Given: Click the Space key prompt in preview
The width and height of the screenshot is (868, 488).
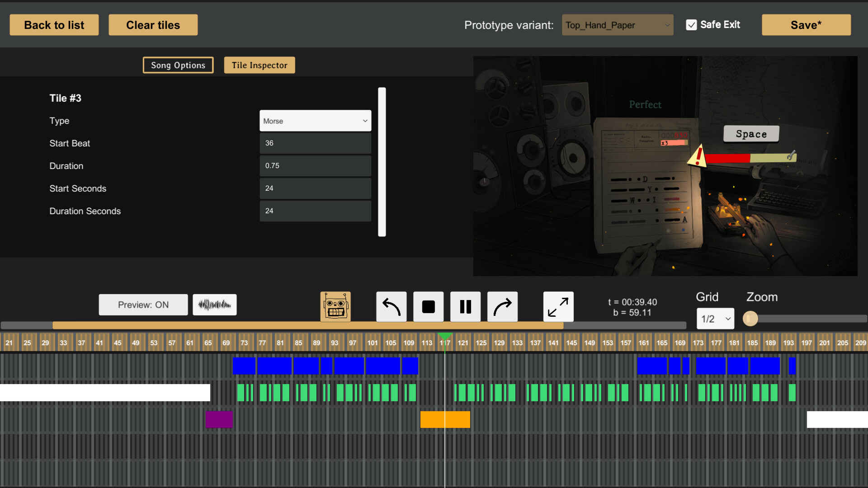Looking at the screenshot, I should pos(751,134).
